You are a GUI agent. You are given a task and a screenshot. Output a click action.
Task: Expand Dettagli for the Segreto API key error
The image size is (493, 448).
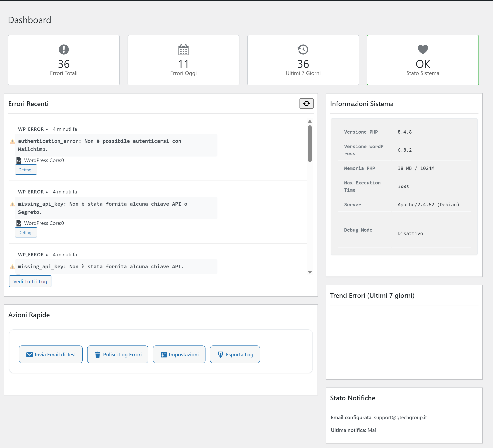(x=26, y=232)
